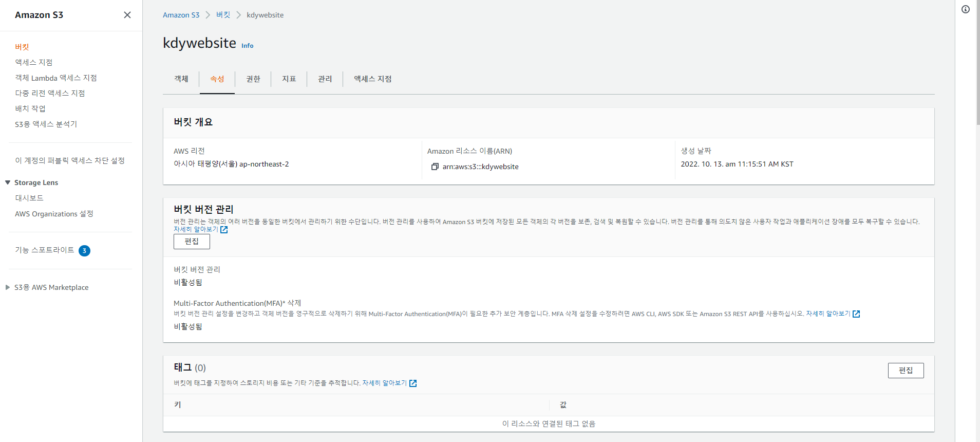Open external link icon after MFA 삭제 description

(856, 314)
